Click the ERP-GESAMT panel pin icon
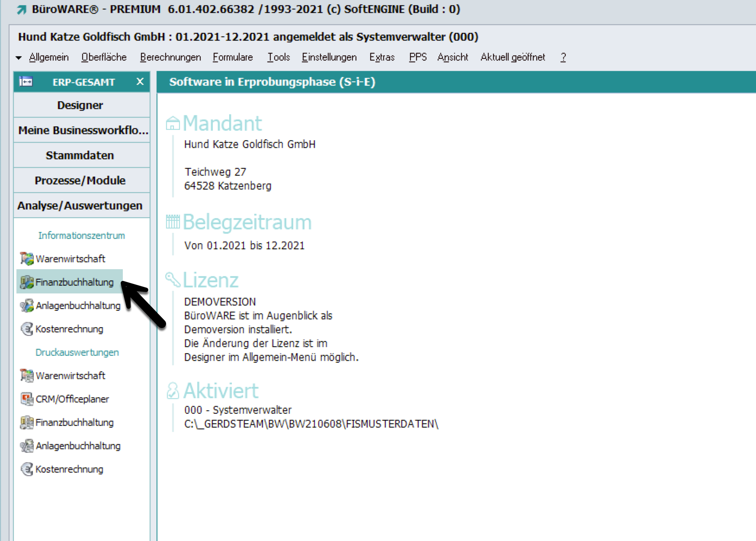Image resolution: width=756 pixels, height=541 pixels. pyautogui.click(x=26, y=82)
